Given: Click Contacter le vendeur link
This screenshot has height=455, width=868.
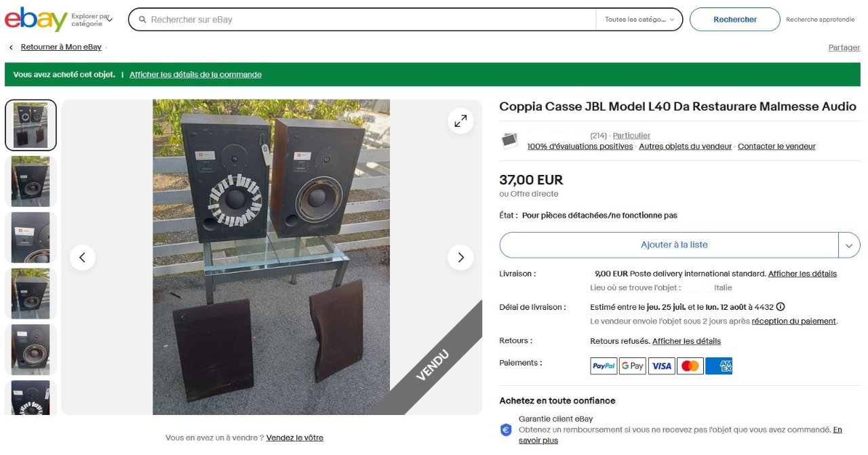Looking at the screenshot, I should [776, 146].
